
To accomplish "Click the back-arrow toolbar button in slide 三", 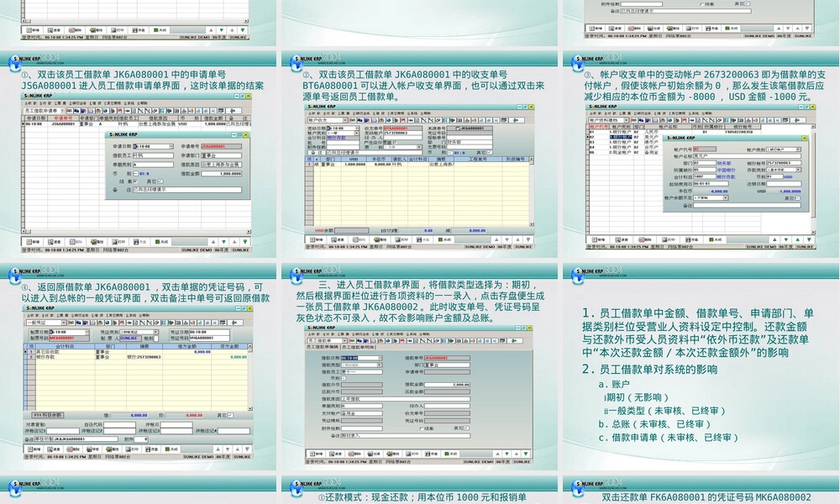I will [x=514, y=341].
